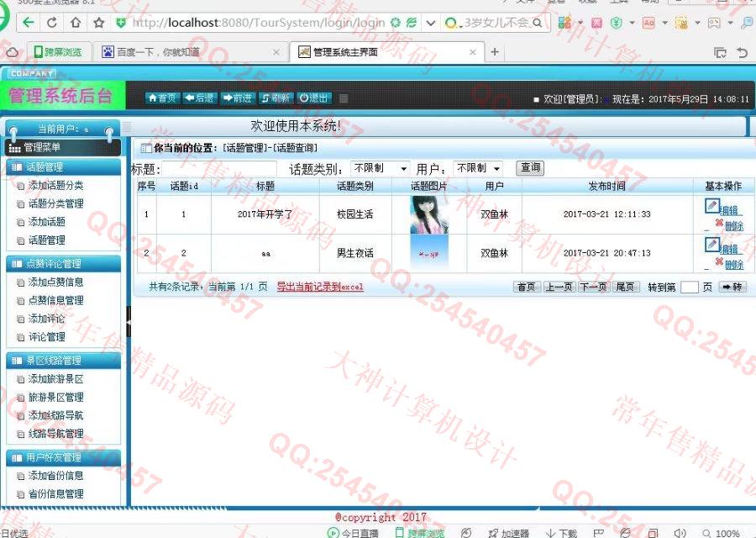
Task: Open 话题管理 sidebar item
Action: [46, 240]
